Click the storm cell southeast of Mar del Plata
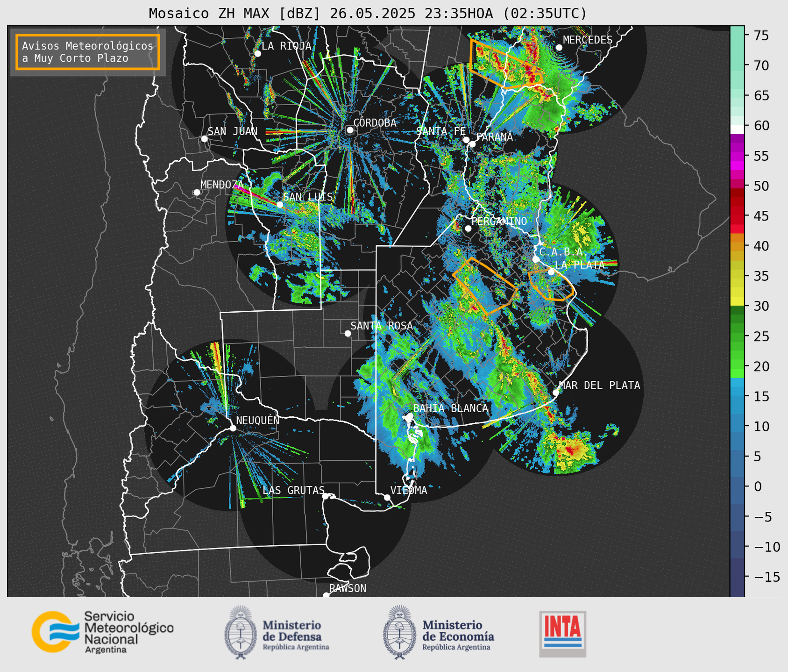Image resolution: width=788 pixels, height=672 pixels. tap(570, 450)
